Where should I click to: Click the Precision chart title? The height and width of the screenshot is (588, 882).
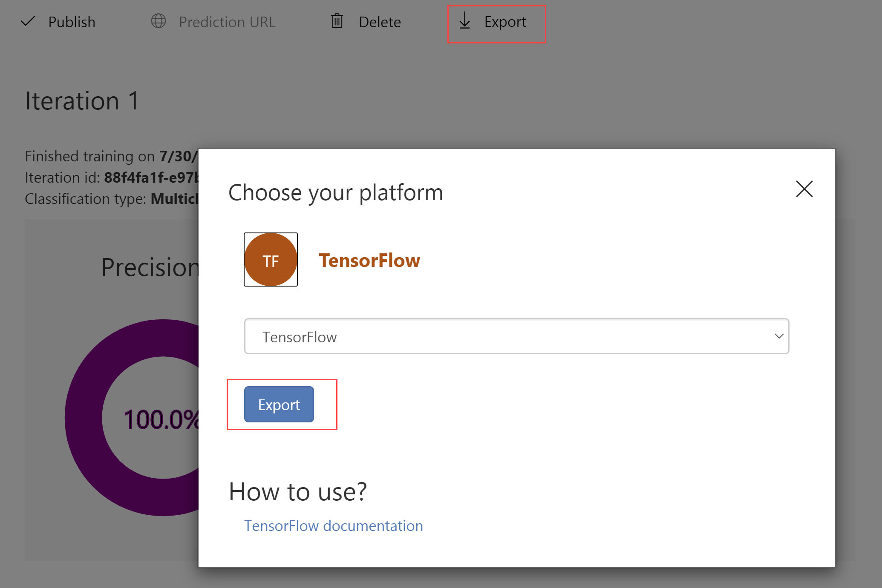[x=150, y=267]
